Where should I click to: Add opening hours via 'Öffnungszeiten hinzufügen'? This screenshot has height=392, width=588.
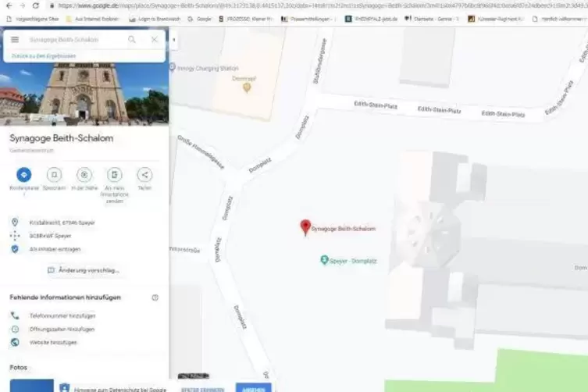click(x=62, y=330)
